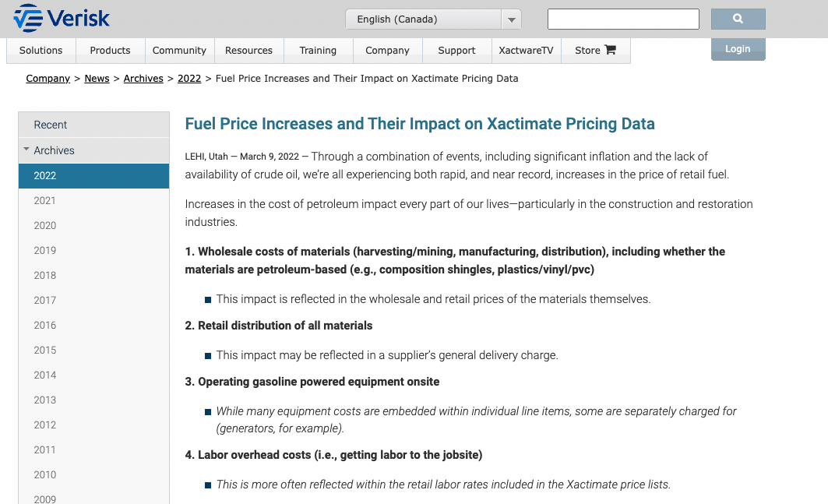This screenshot has height=504, width=828.
Task: Click the 2022 breadcrumb link
Action: pyautogui.click(x=189, y=79)
